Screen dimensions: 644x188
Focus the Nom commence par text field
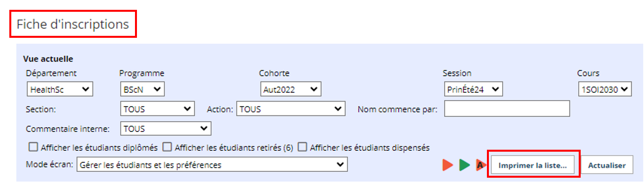coord(507,109)
